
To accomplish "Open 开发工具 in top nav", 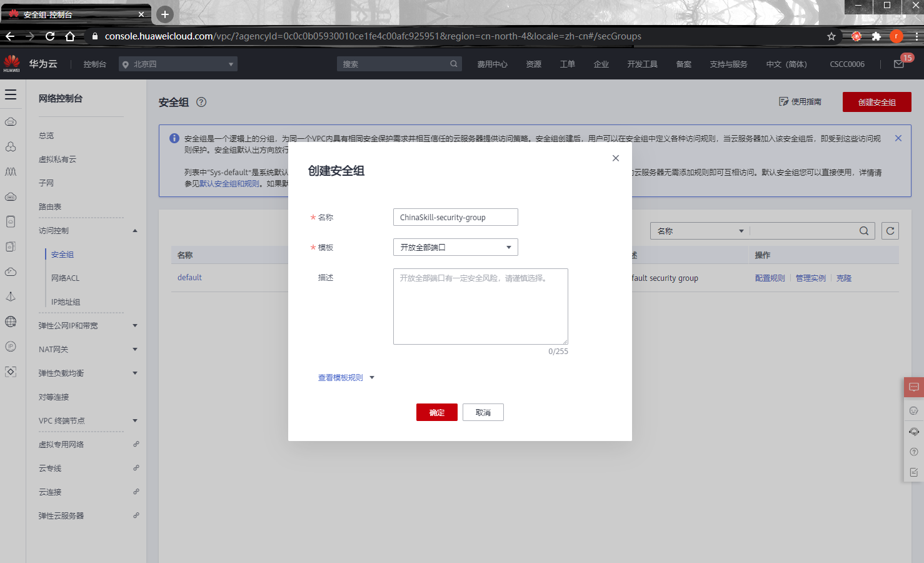I will (x=642, y=64).
